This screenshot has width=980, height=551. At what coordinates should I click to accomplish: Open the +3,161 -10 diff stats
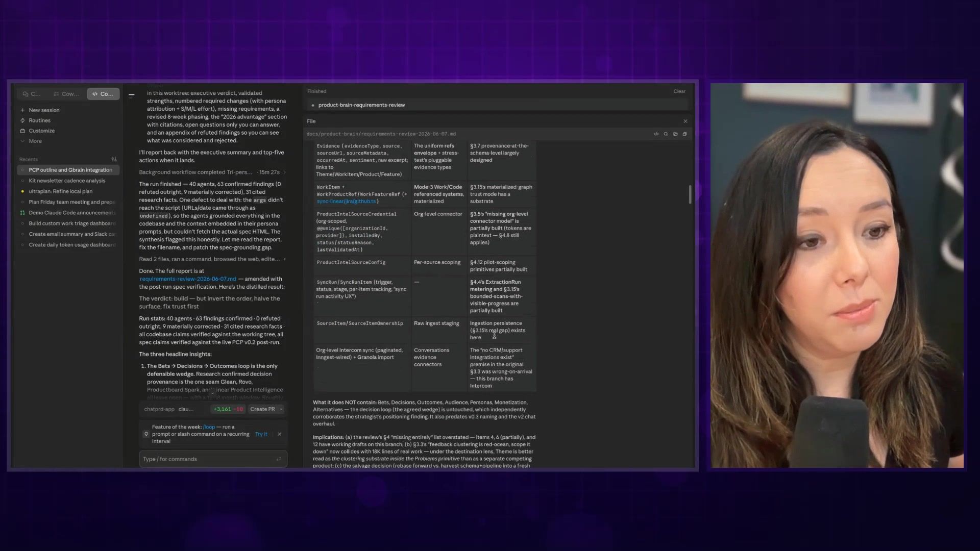point(228,409)
